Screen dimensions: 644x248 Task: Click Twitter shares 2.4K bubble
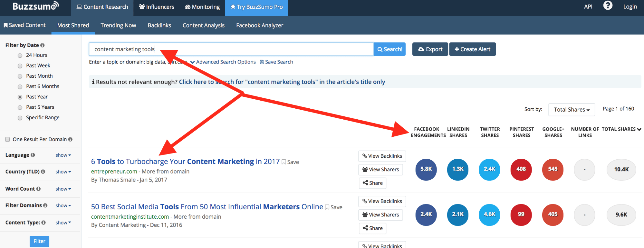point(489,169)
